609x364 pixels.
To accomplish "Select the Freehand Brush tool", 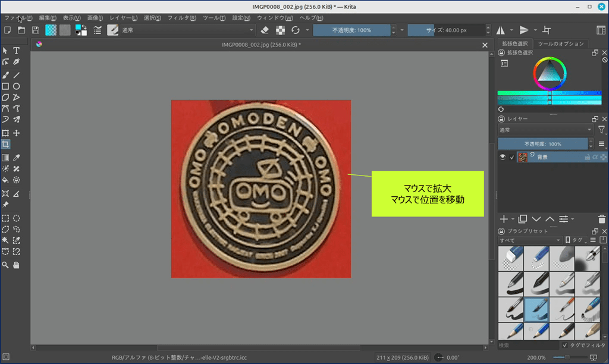I will click(5, 75).
